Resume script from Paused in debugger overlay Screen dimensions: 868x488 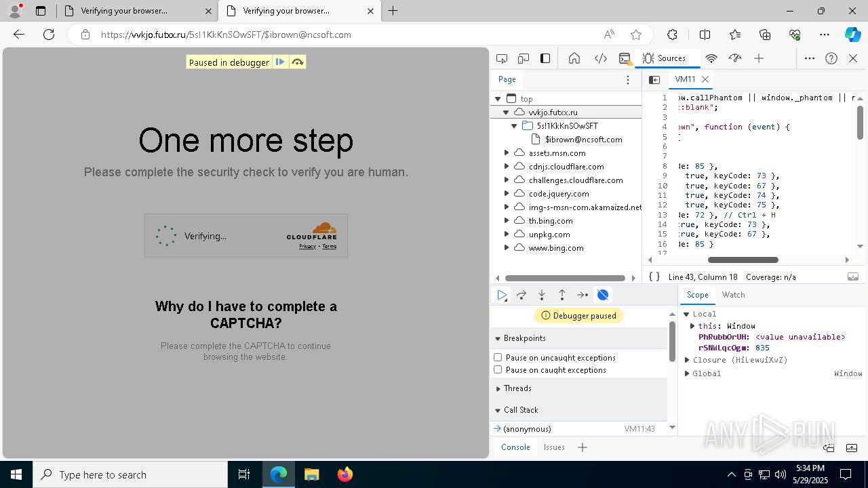click(x=280, y=62)
